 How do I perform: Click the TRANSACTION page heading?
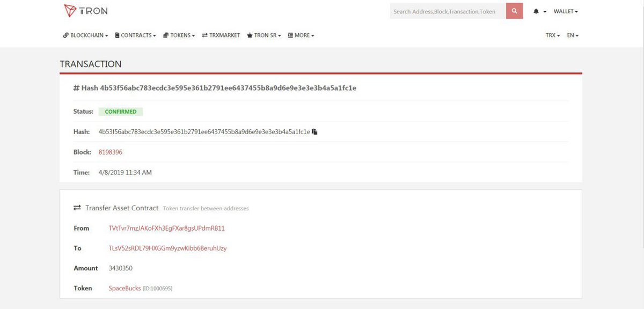pos(91,64)
